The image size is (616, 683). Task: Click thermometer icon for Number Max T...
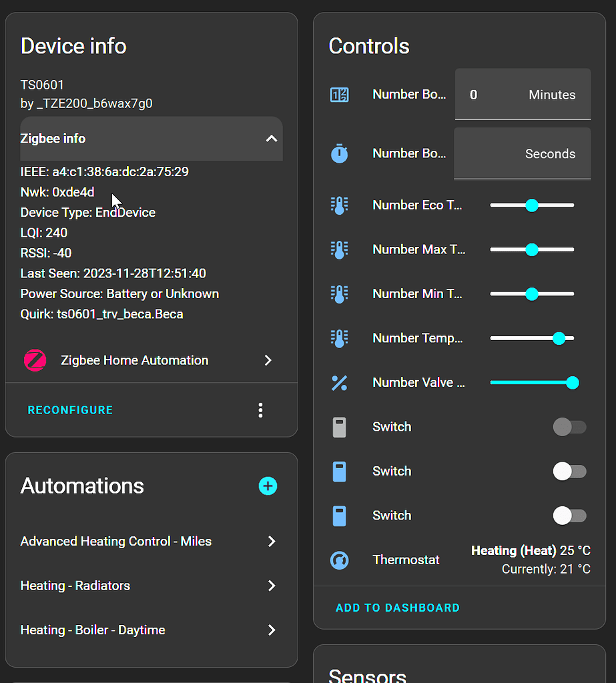339,249
